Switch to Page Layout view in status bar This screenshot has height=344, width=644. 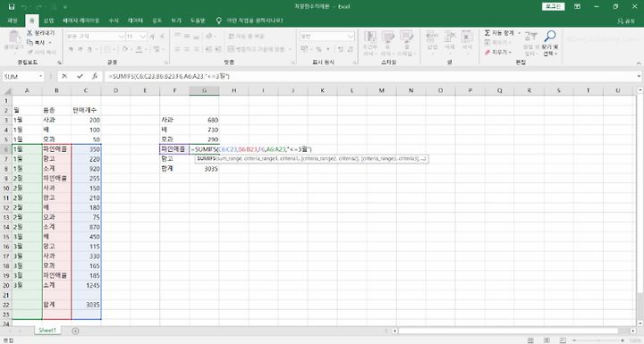coord(547,340)
